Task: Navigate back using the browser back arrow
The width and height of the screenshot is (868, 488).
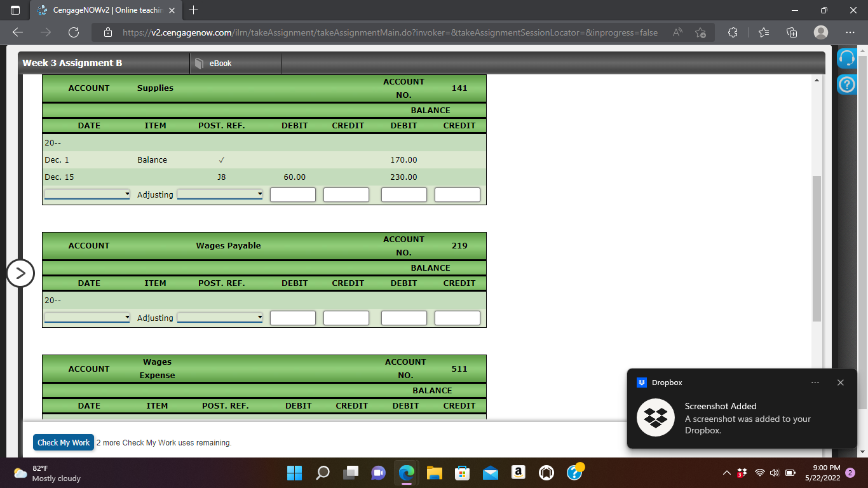Action: coord(17,32)
